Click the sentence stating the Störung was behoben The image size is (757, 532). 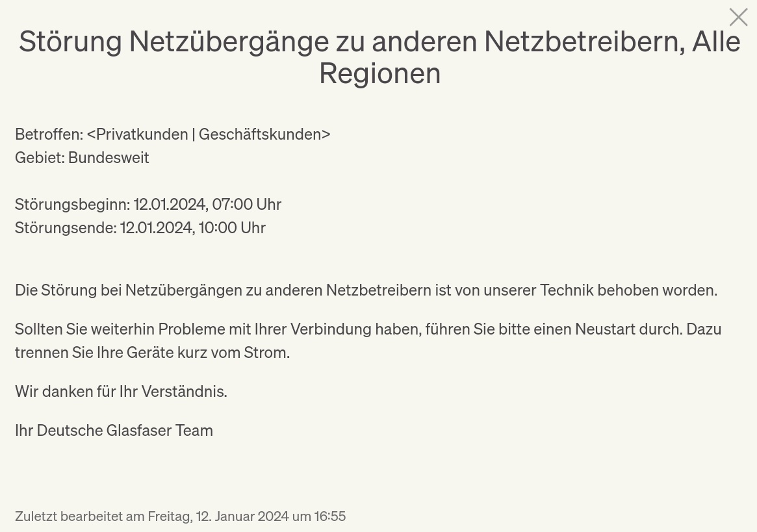click(x=366, y=290)
